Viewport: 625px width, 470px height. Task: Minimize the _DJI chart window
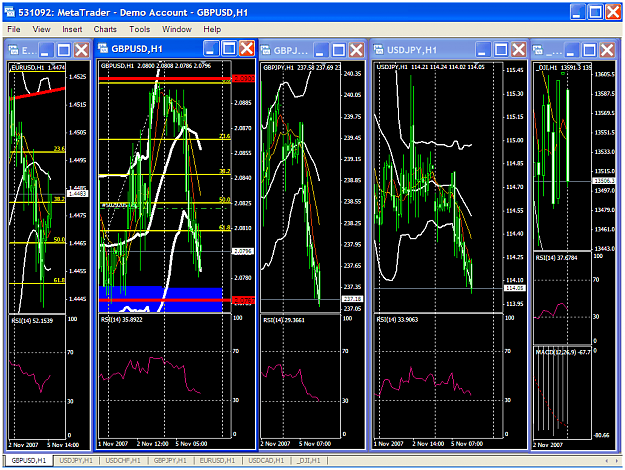click(572, 50)
